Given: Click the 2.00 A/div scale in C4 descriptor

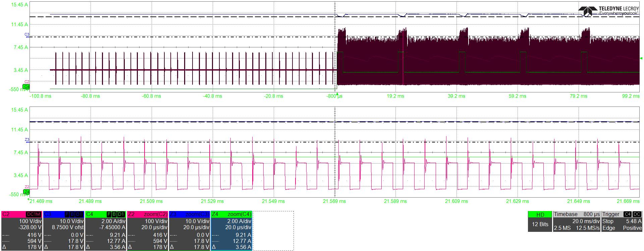Looking at the screenshot, I should (x=113, y=221).
